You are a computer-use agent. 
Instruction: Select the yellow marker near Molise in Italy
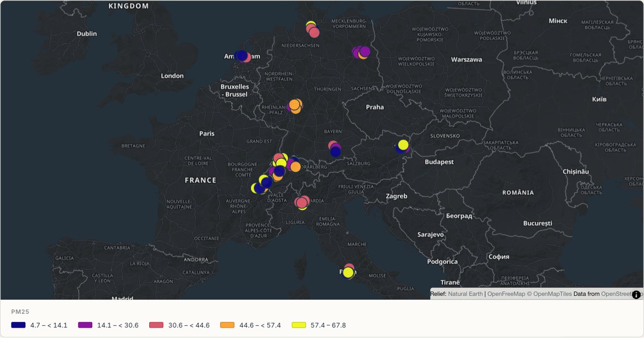coord(348,273)
